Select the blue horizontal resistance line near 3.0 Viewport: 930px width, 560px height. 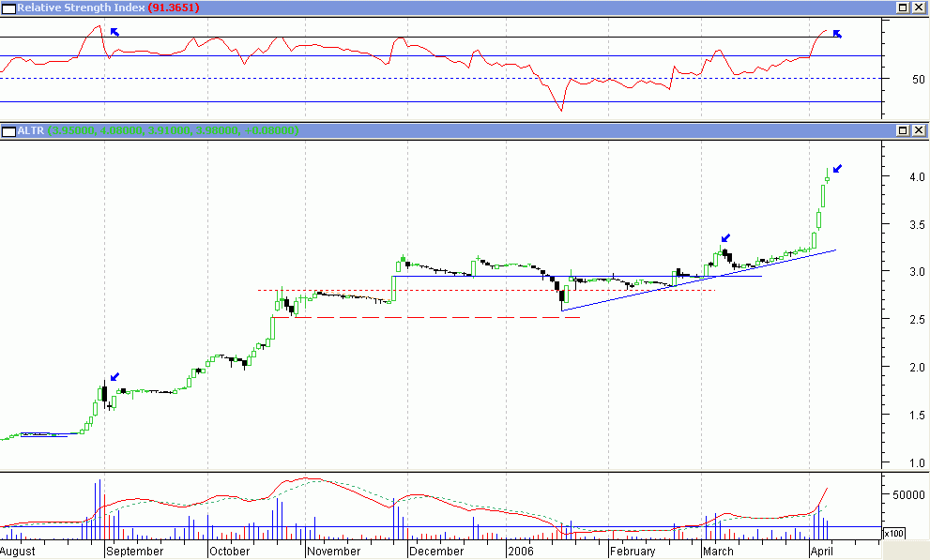(x=469, y=277)
